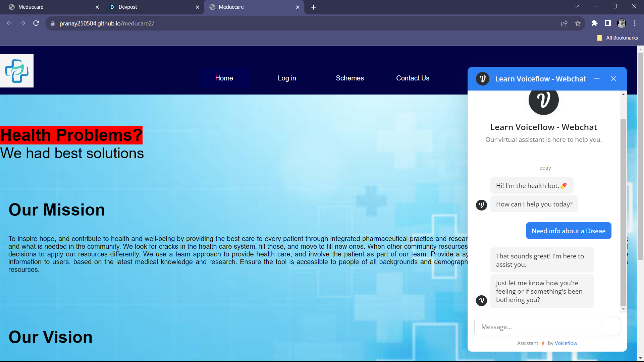Image resolution: width=644 pixels, height=362 pixels.
Task: Open a new browser tab
Action: coord(314,7)
